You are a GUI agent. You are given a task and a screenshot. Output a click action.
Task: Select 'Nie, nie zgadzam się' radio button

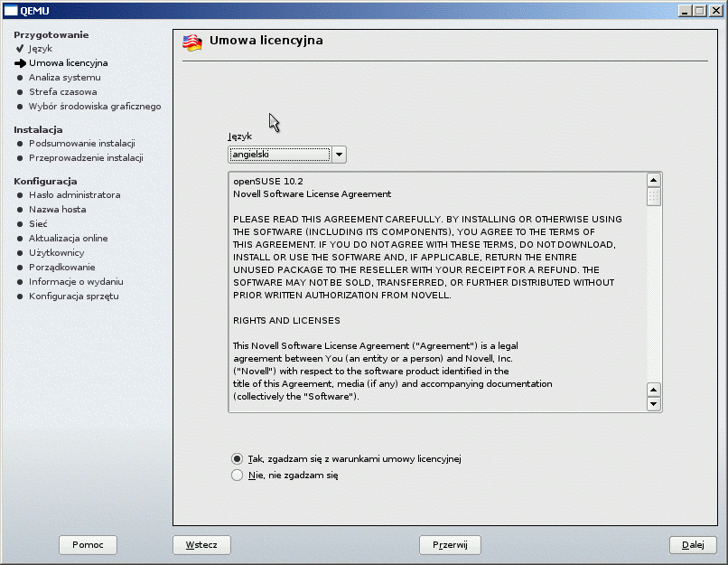pyautogui.click(x=238, y=476)
